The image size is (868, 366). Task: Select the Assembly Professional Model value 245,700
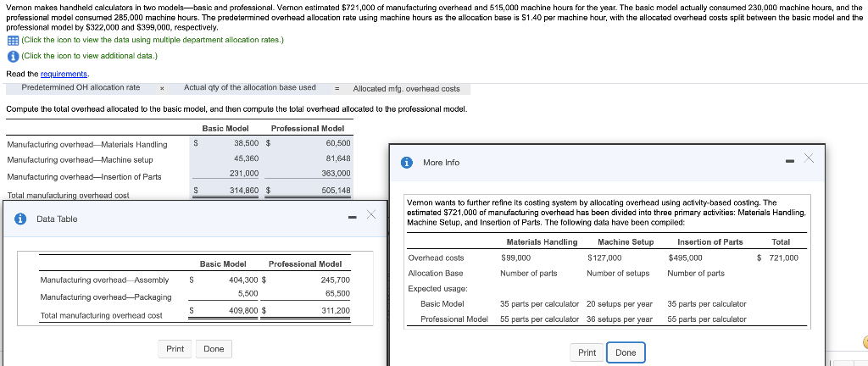(x=336, y=280)
